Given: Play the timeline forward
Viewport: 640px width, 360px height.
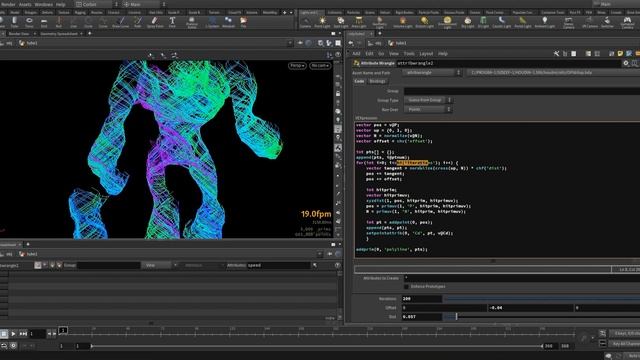Looking at the screenshot, I should (13, 334).
